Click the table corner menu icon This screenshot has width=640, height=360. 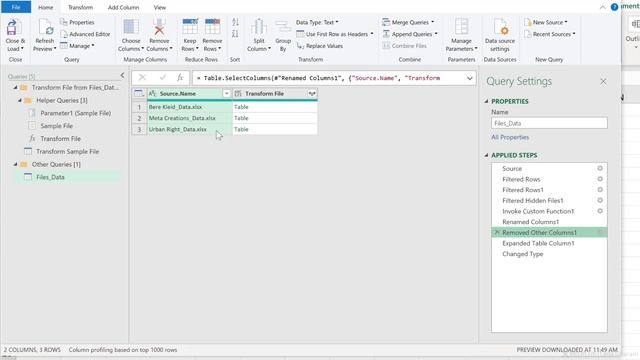(x=139, y=93)
